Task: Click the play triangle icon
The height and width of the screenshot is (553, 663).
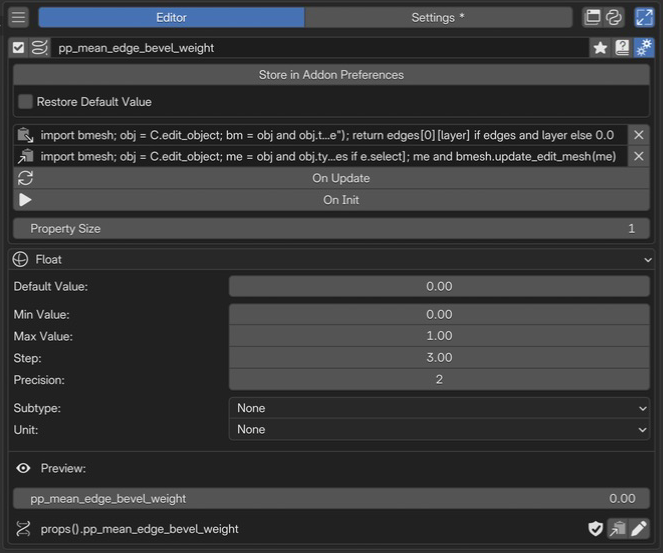Action: pos(25,200)
